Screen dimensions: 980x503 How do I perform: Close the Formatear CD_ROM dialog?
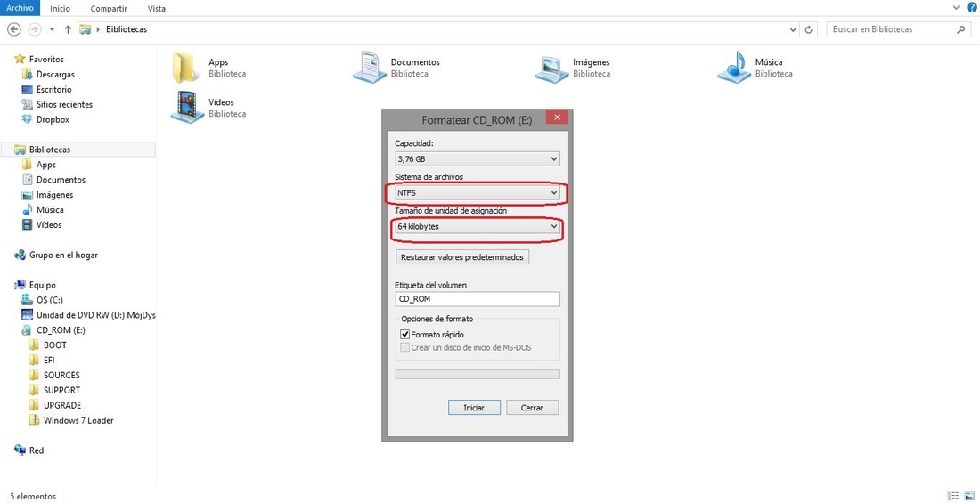point(557,118)
